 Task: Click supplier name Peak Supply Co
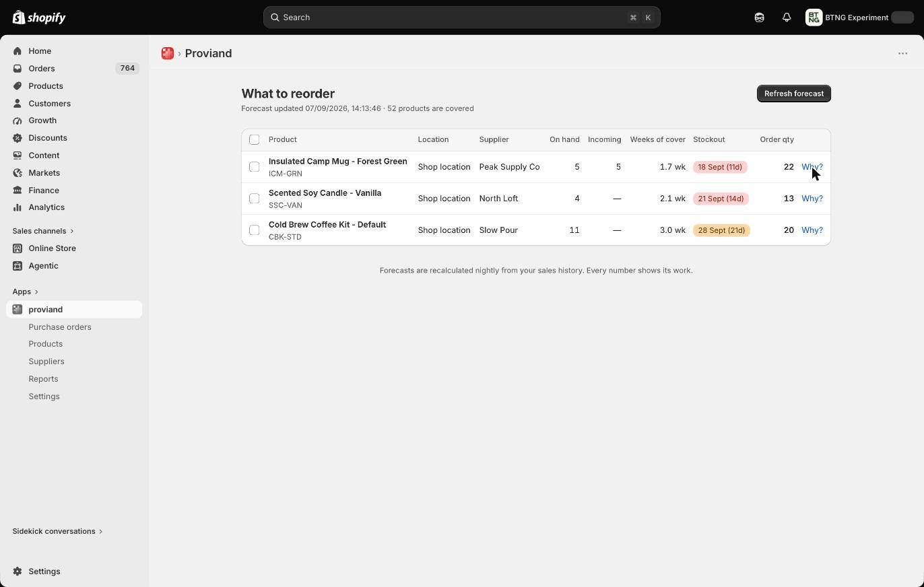point(509,167)
